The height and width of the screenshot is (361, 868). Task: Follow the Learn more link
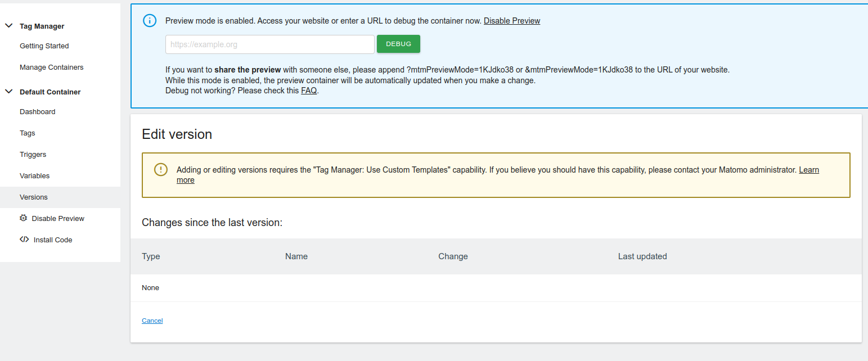pyautogui.click(x=808, y=170)
